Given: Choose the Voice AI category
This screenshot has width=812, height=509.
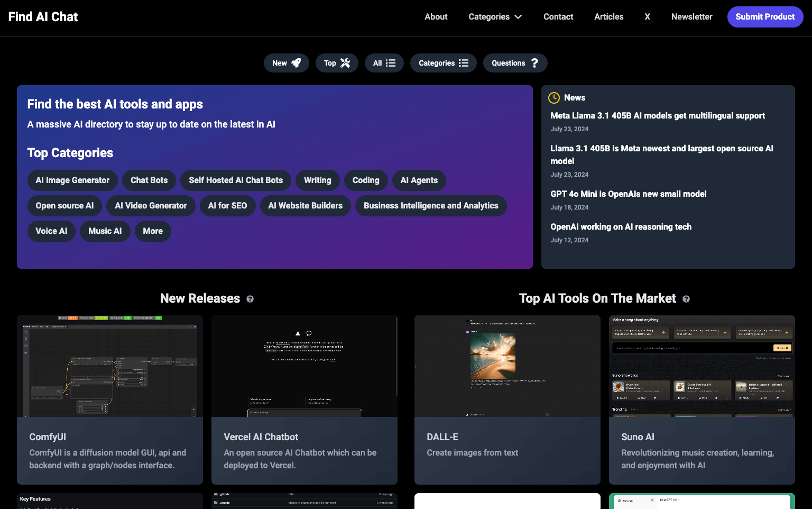Looking at the screenshot, I should coord(51,231).
